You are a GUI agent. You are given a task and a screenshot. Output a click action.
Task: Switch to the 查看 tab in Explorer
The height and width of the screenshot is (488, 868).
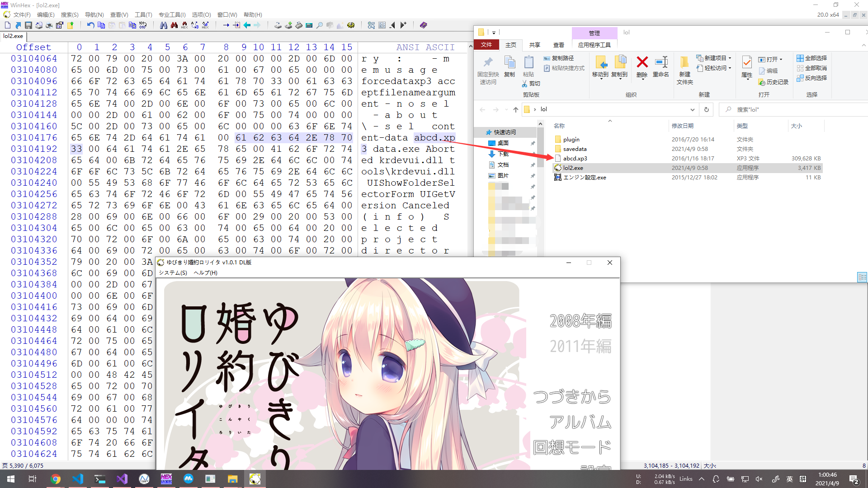[x=559, y=45]
